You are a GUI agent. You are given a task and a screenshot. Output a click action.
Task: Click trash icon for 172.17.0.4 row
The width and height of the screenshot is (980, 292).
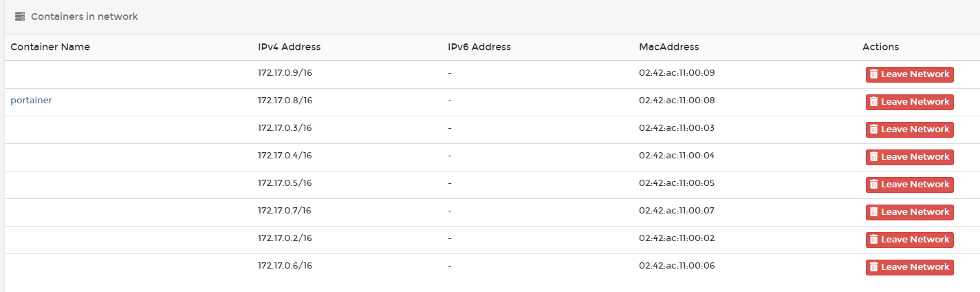tap(873, 157)
